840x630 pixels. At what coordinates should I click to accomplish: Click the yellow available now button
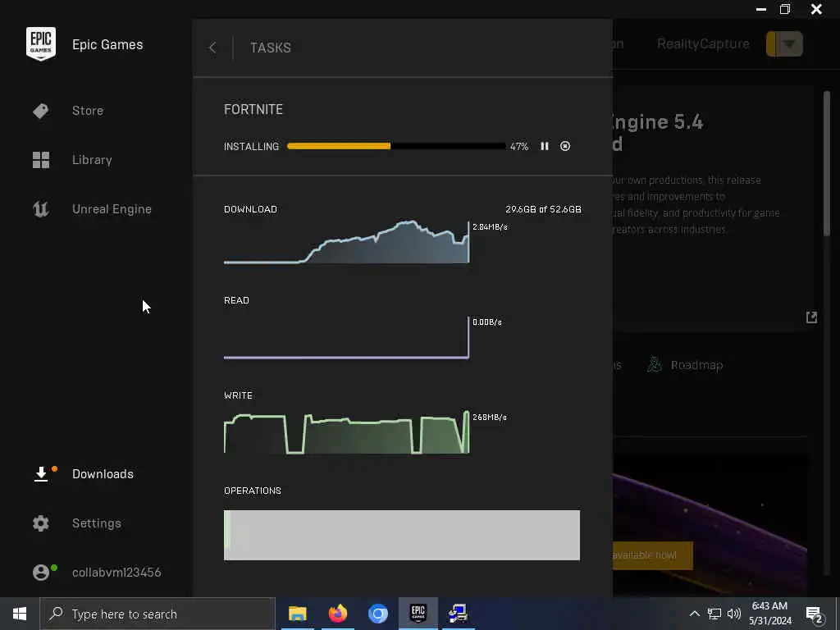click(652, 555)
